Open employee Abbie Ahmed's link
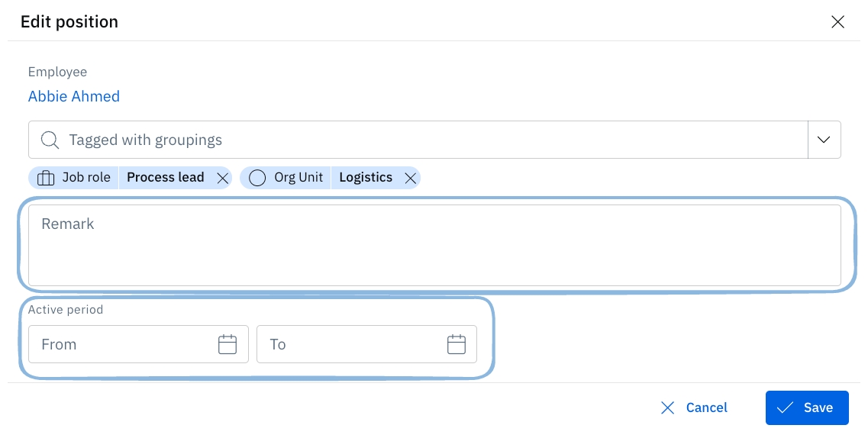This screenshot has width=868, height=438. [x=74, y=96]
